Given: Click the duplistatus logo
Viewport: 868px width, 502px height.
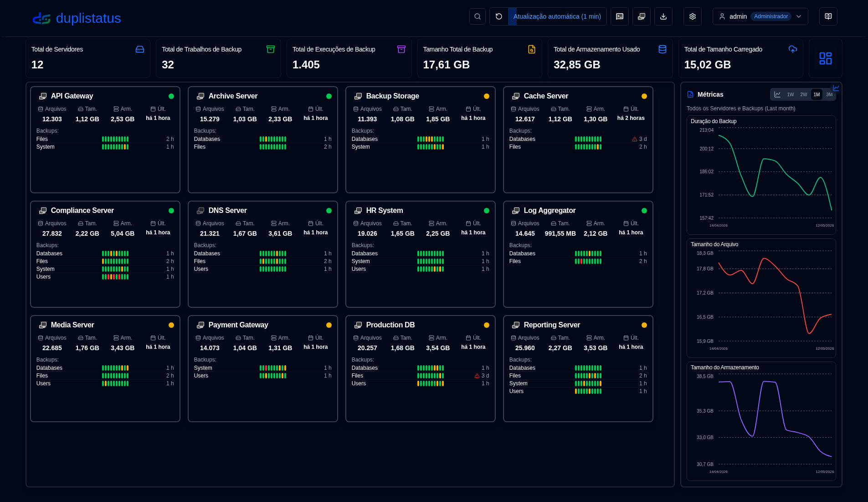Looking at the screenshot, I should click(x=77, y=18).
